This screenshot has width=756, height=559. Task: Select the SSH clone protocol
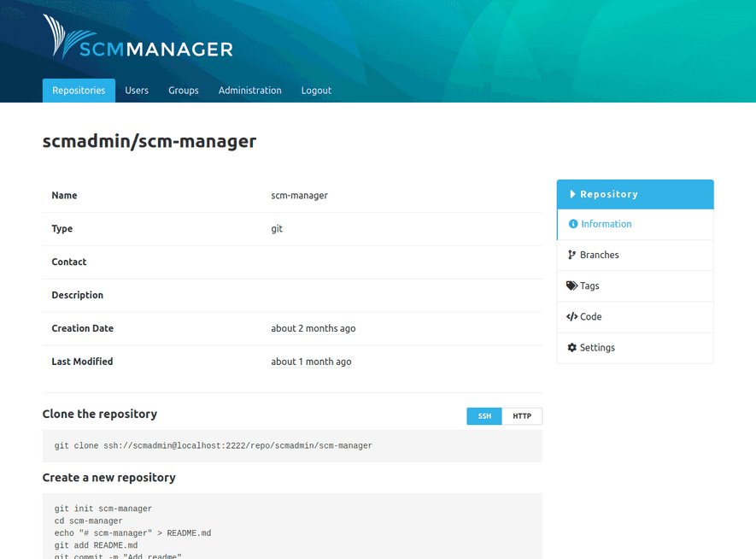[484, 416]
